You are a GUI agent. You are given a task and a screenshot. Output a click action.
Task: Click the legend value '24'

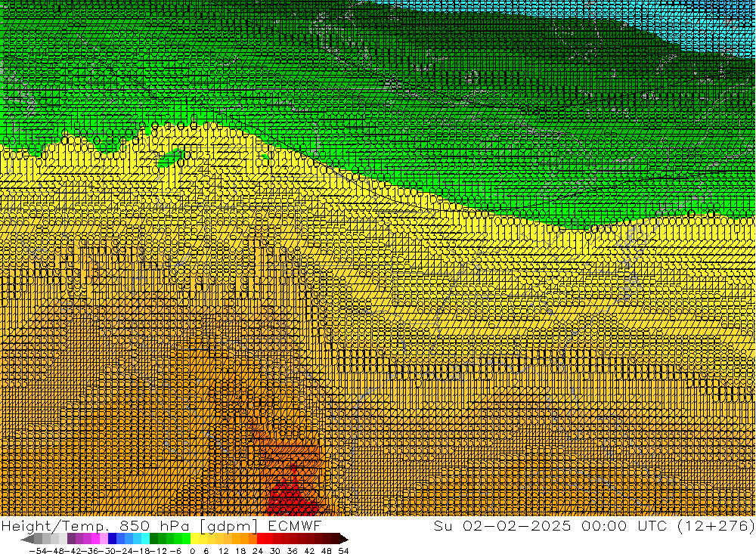[258, 551]
